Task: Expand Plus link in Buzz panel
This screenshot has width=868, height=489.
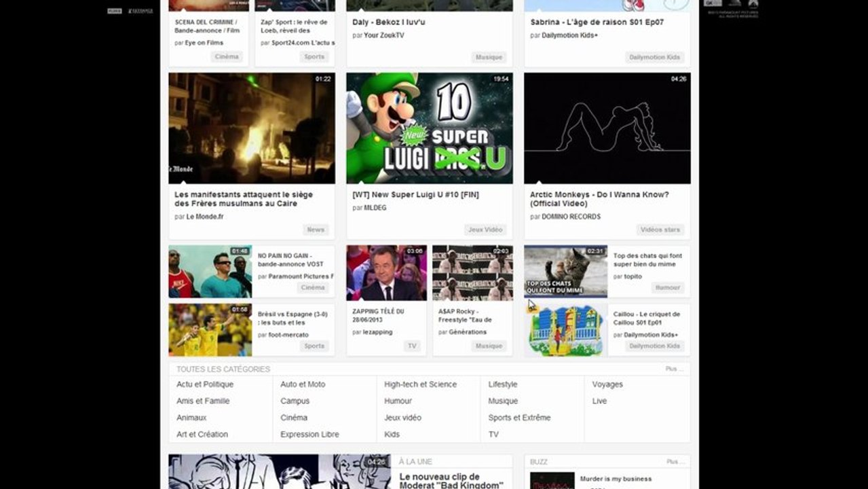Action: tap(675, 462)
